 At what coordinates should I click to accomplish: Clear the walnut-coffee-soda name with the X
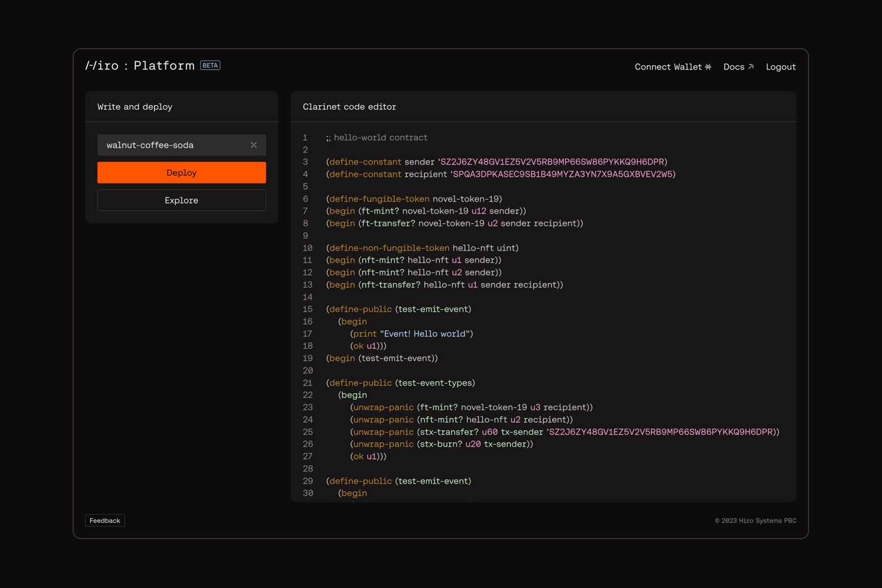coord(253,145)
